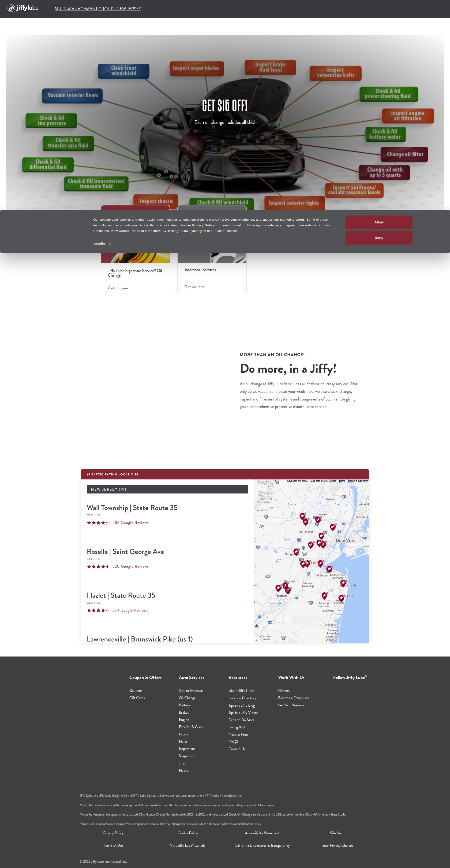Viewport: 450px width, 868px height.
Task: Open Visit Jiffy Lube Canada link
Action: [188, 846]
